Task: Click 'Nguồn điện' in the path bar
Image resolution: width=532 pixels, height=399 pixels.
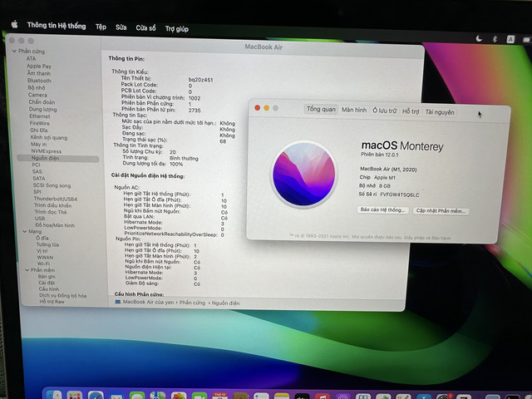Action: [x=225, y=303]
